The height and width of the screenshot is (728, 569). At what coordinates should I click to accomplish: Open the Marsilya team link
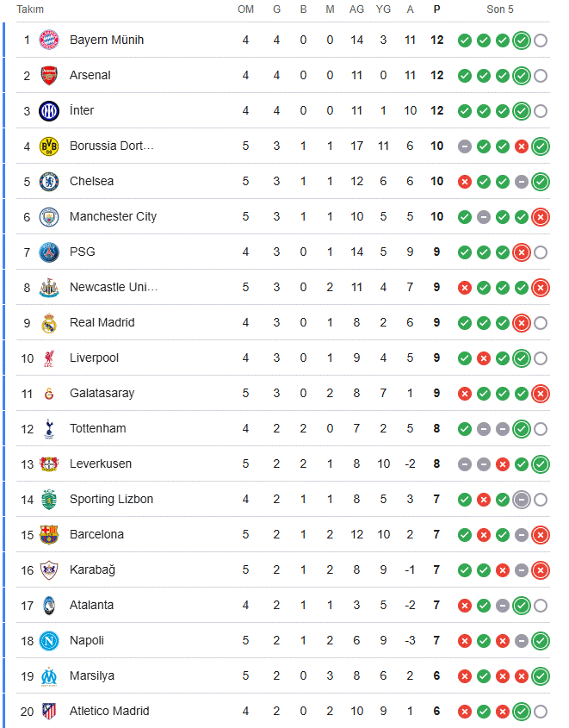[x=91, y=676]
